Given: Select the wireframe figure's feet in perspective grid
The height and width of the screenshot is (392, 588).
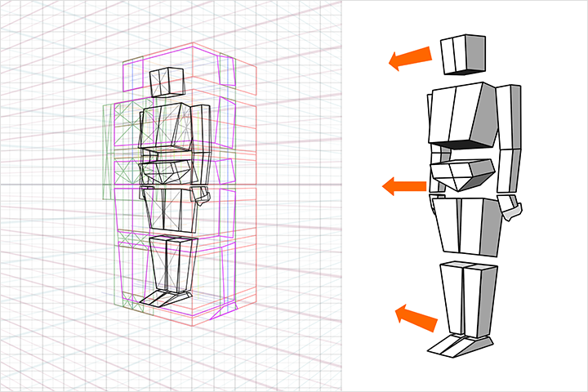Looking at the screenshot, I should click(165, 298).
